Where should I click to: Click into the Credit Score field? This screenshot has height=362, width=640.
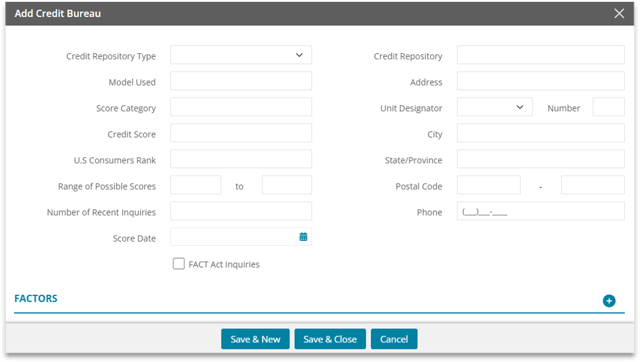pyautogui.click(x=241, y=133)
